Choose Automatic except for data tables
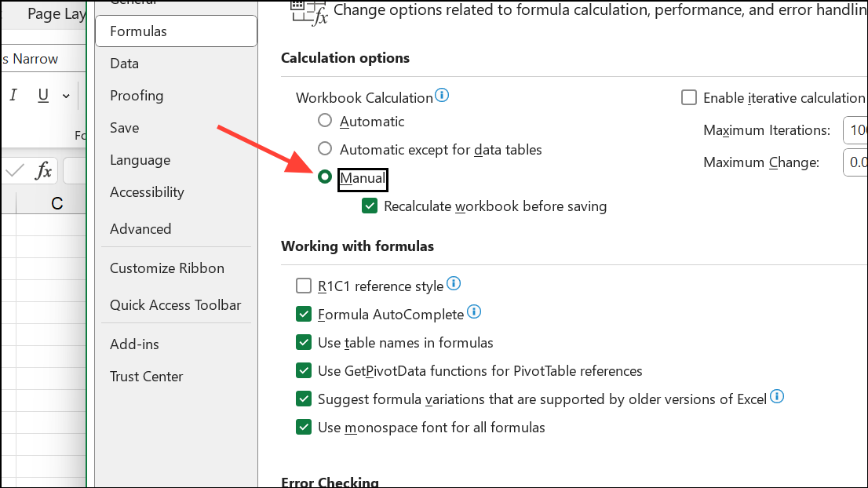This screenshot has height=488, width=868. click(325, 148)
